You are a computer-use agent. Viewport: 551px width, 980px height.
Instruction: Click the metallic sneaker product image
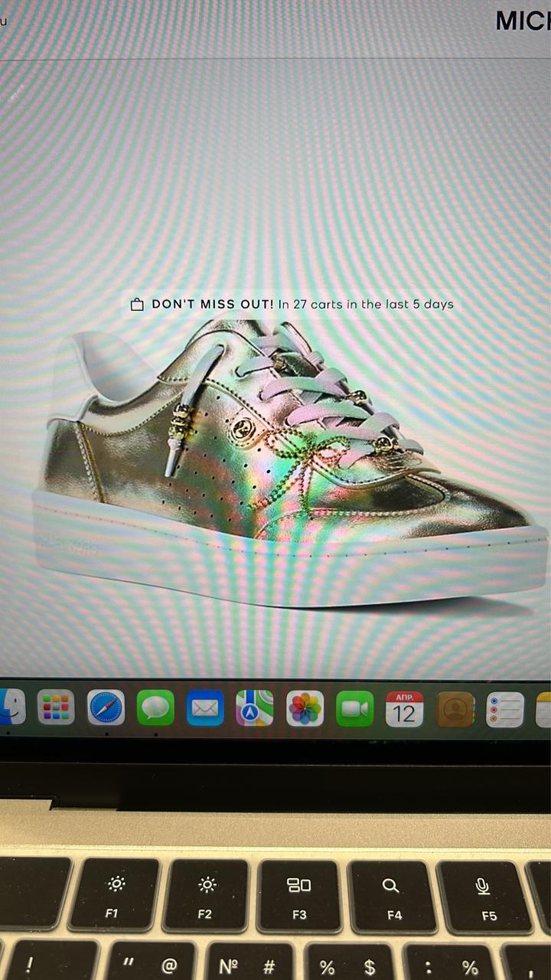pos(291,459)
